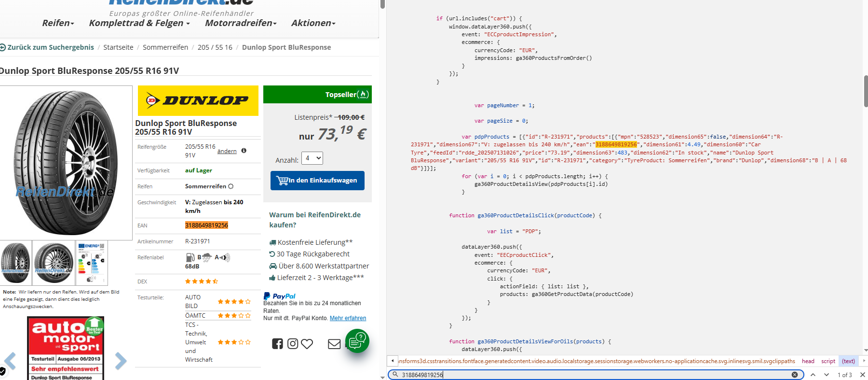This screenshot has width=868, height=380.
Task: Open the Instagram icon
Action: pos(293,344)
